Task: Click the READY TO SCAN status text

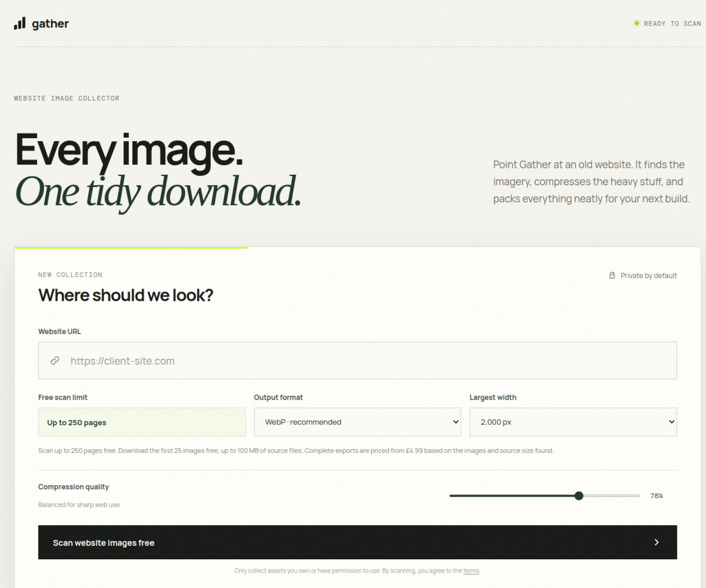Action: pyautogui.click(x=672, y=24)
